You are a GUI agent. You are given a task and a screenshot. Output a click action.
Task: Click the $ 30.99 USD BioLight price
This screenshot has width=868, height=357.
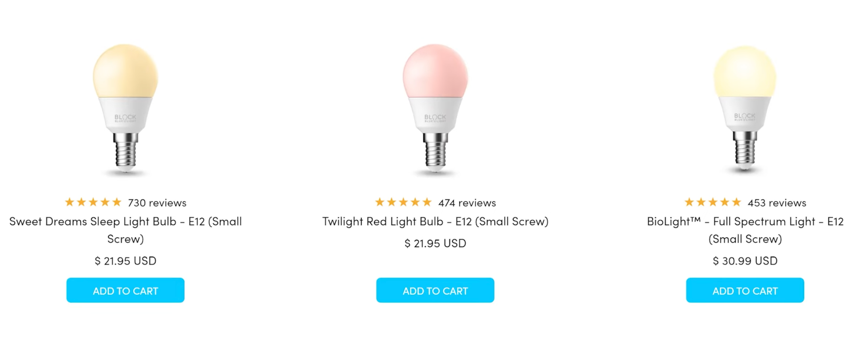coord(745,261)
